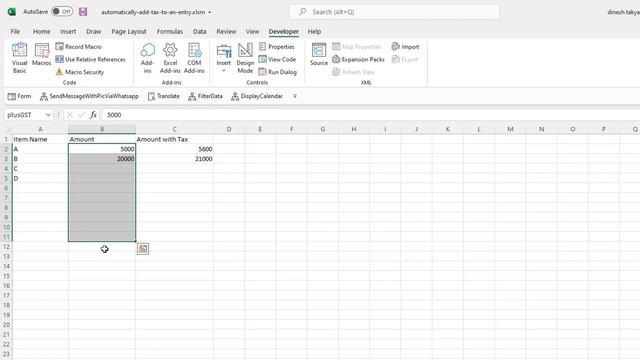Select row 20 header

[6, 325]
